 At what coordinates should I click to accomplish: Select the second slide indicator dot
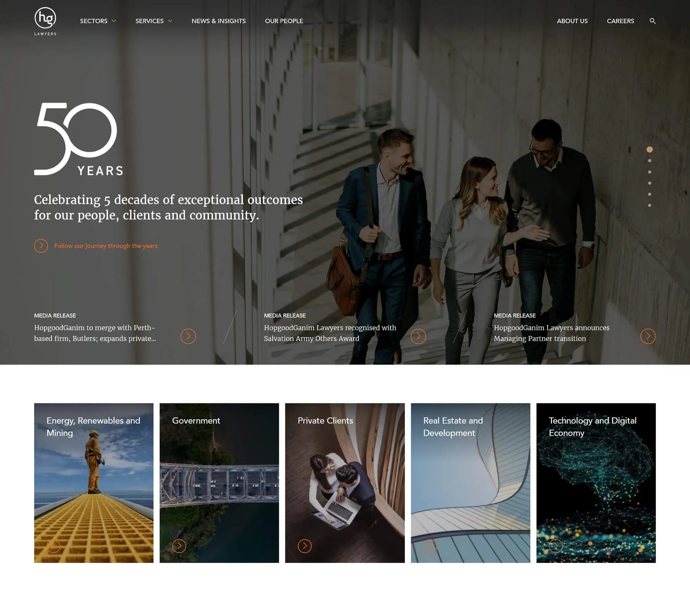pos(650,161)
